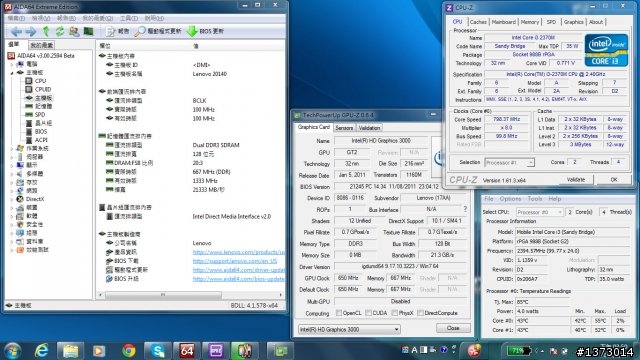Click the Intel Core i3 logo in CPU-Z
Image resolution: width=640 pixels, height=360 pixels.
tap(606, 50)
